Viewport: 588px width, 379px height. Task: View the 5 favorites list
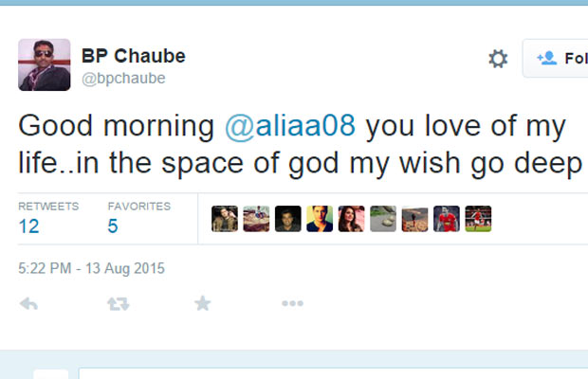[x=113, y=226]
